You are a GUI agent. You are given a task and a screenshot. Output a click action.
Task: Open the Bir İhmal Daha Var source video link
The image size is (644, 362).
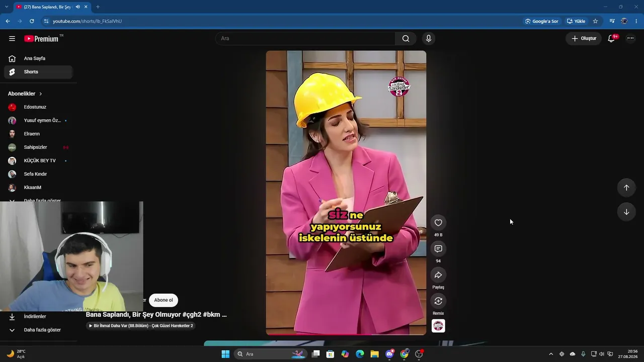click(x=141, y=326)
